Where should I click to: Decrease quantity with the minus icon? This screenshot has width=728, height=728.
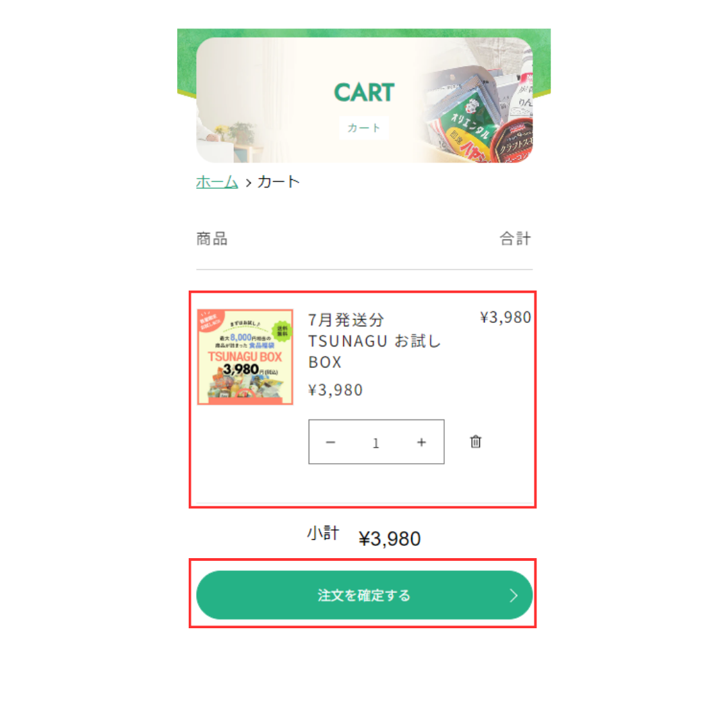(330, 442)
